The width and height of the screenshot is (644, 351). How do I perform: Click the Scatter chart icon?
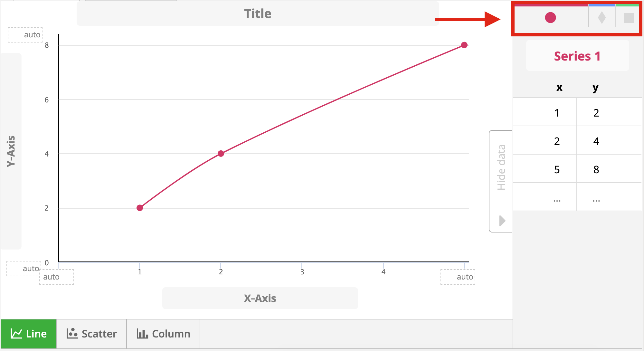coord(72,334)
